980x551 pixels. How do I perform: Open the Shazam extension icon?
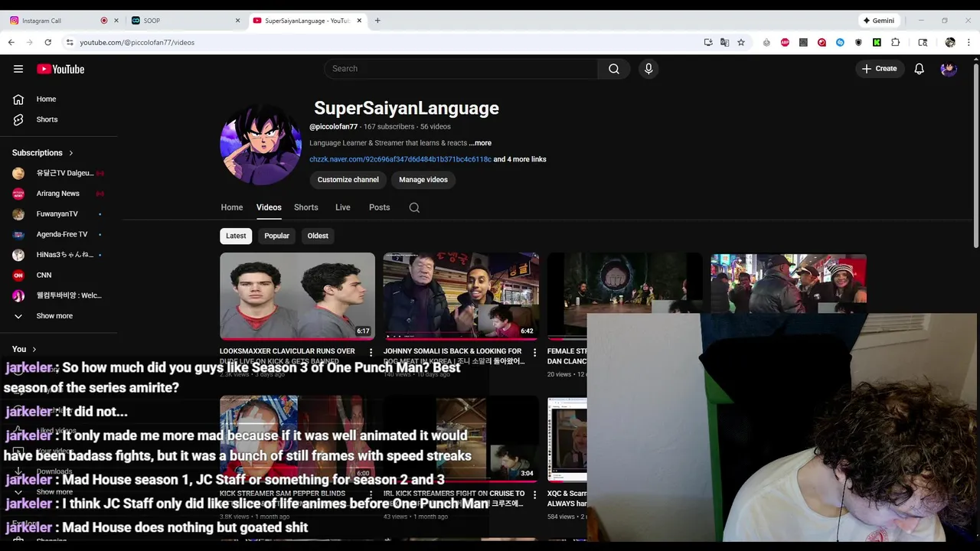840,42
